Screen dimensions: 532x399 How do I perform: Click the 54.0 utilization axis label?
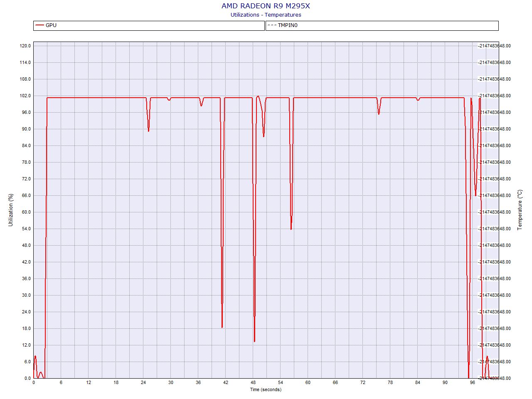pos(27,229)
